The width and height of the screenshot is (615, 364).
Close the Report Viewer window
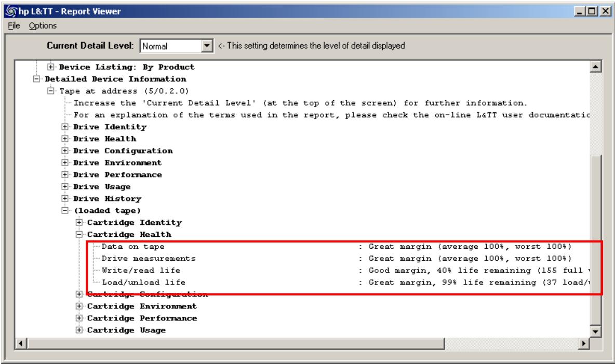(x=605, y=11)
